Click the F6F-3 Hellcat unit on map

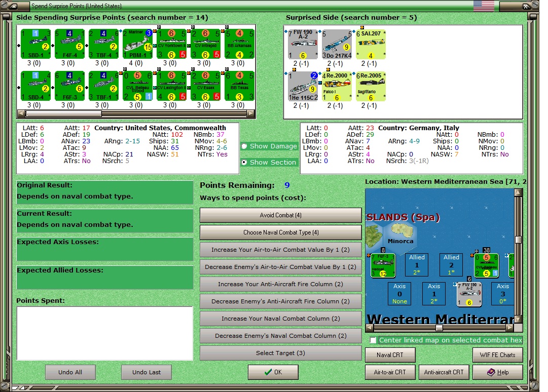383,265
